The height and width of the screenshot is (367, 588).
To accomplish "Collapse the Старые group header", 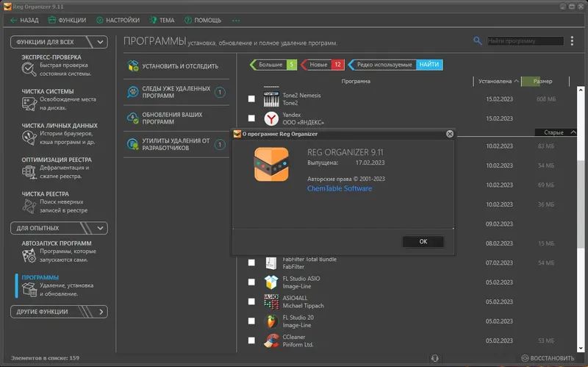I will click(556, 132).
